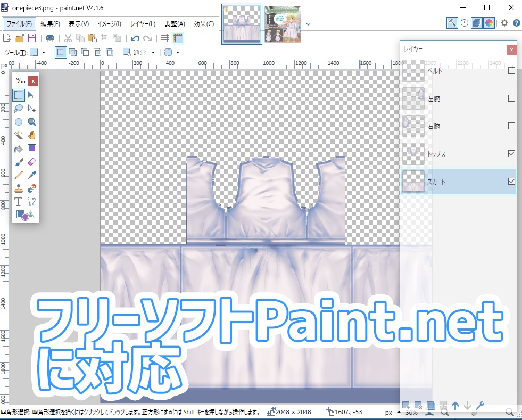Close the floating tools window
This screenshot has width=522, height=420.
[x=33, y=81]
